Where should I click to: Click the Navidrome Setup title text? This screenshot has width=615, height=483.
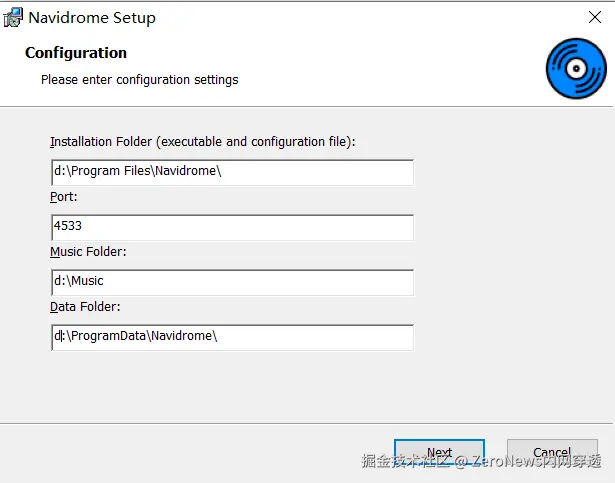(92, 18)
